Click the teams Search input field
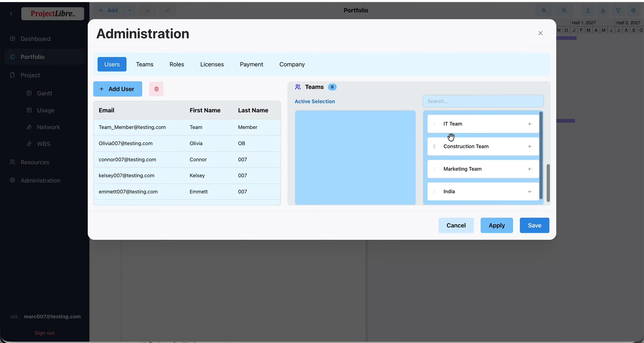This screenshot has height=343, width=644. 483,101
